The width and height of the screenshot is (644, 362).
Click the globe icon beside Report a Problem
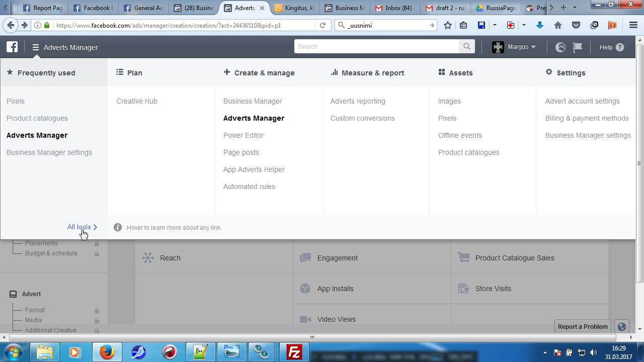pos(622,327)
